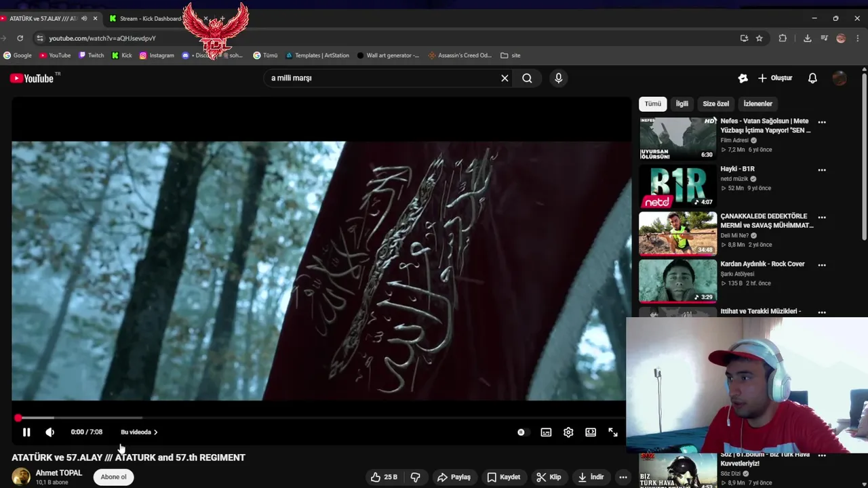Clear the search text with X
Viewport: 868px width, 488px height.
click(x=505, y=78)
